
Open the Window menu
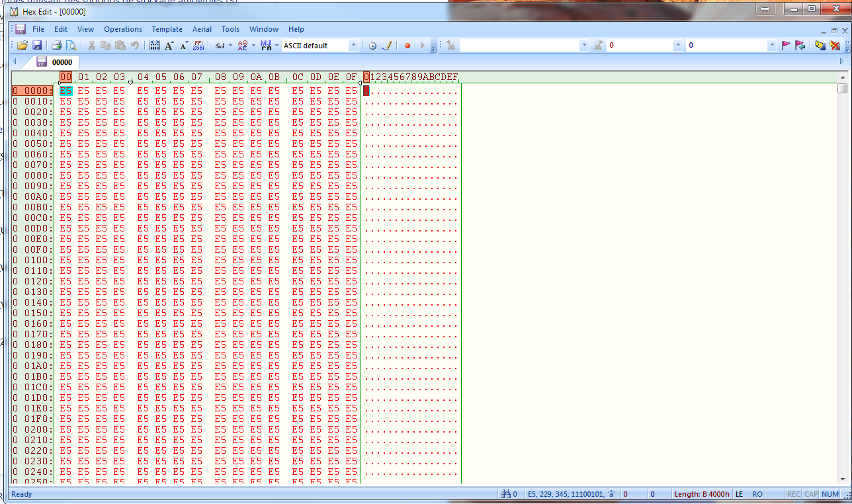(x=264, y=29)
